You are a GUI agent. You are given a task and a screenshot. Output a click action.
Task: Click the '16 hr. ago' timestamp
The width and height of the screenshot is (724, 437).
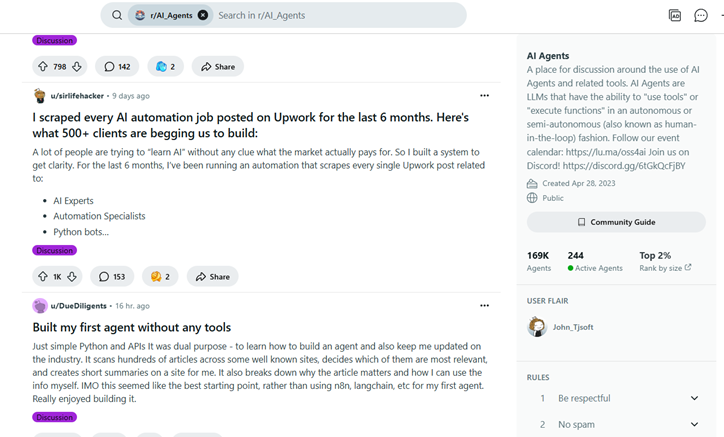point(133,306)
